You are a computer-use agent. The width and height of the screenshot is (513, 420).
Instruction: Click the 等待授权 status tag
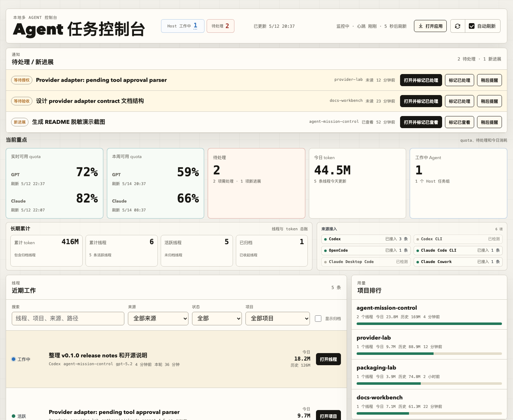pos(22,80)
